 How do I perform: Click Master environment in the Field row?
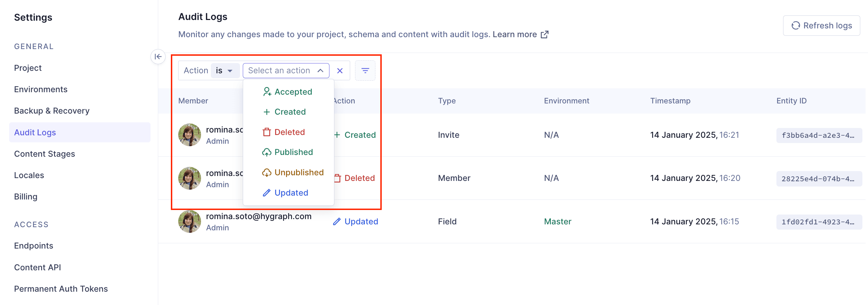[x=557, y=222]
